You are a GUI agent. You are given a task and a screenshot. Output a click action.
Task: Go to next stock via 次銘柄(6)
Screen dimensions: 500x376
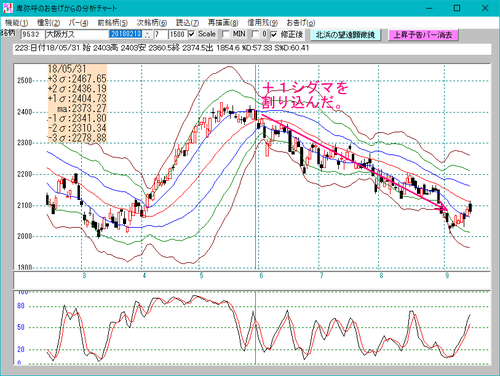(152, 23)
